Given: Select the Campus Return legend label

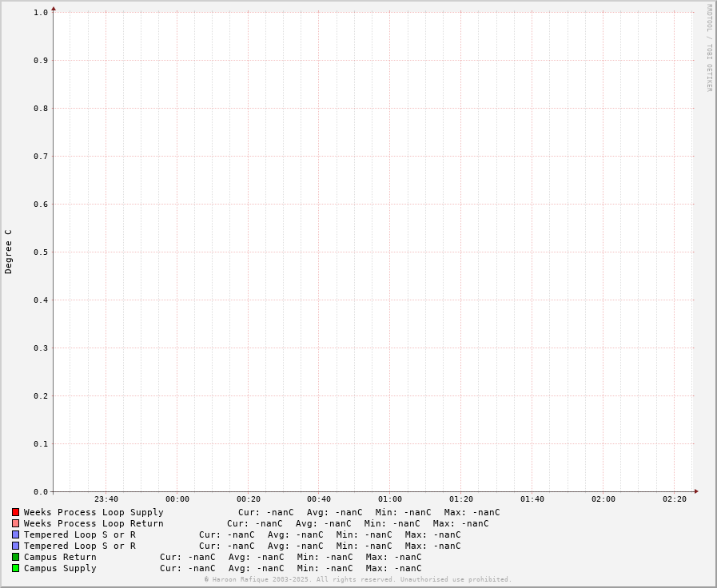Looking at the screenshot, I should pos(60,557).
